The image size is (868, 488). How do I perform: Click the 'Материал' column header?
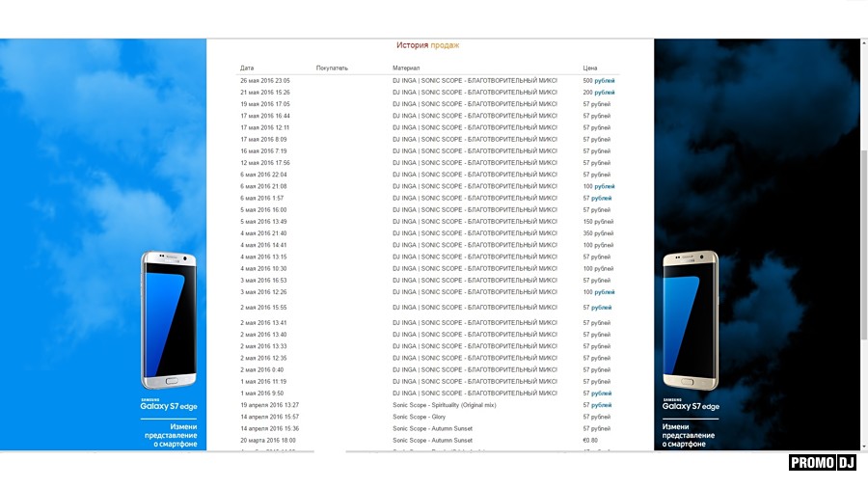[x=406, y=68]
